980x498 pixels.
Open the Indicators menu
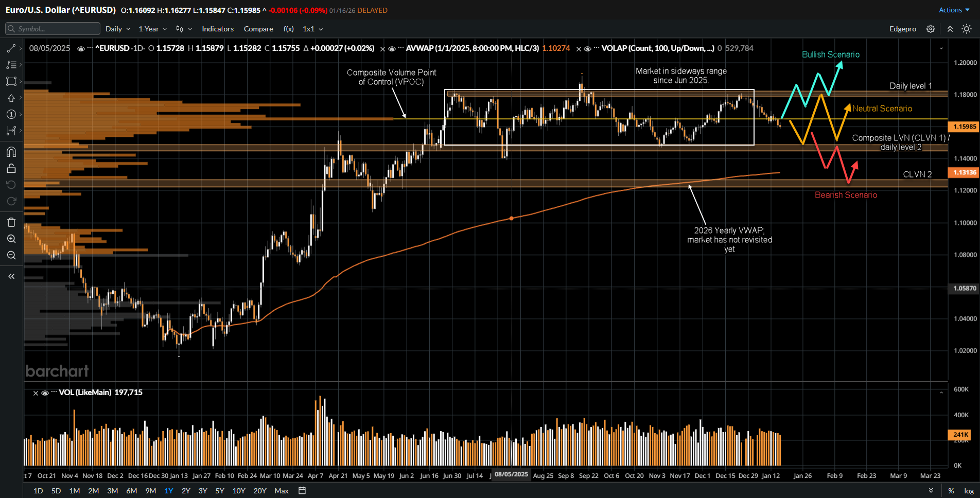pos(218,29)
